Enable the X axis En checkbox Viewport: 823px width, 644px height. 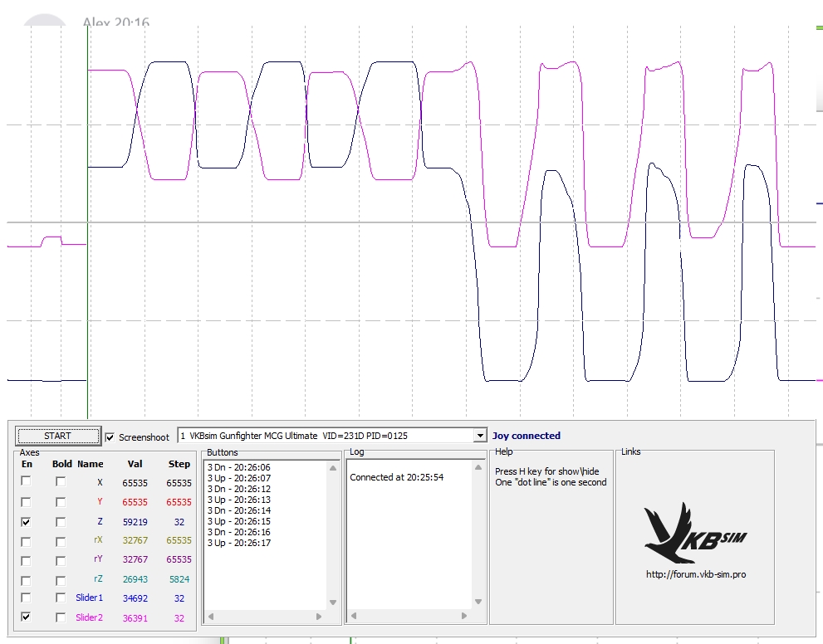pyautogui.click(x=27, y=482)
